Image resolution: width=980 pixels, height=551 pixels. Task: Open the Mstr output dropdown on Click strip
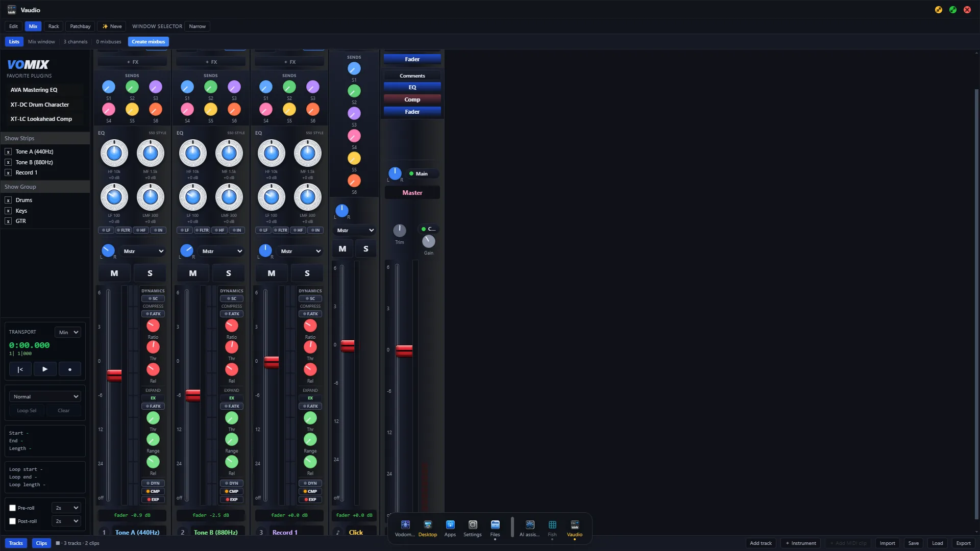[355, 230]
